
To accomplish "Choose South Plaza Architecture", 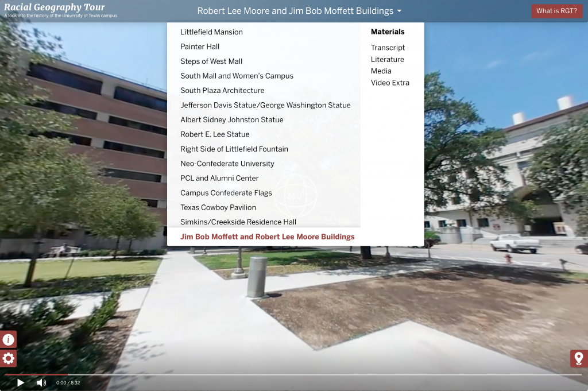I will tap(222, 90).
